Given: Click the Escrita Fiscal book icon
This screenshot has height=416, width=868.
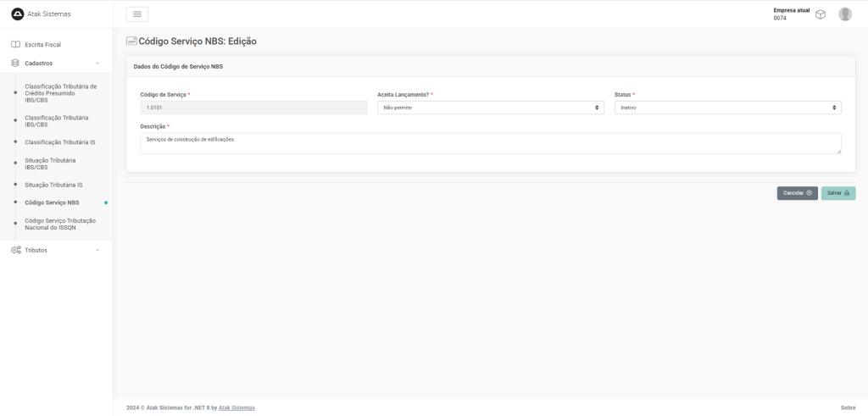Looking at the screenshot, I should click(15, 44).
